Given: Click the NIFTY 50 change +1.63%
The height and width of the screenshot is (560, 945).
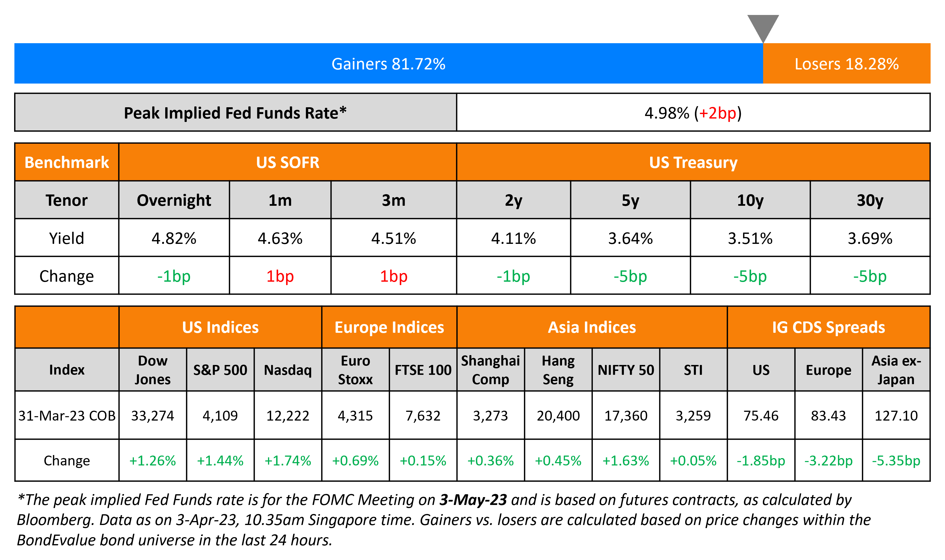Looking at the screenshot, I should 626,460.
